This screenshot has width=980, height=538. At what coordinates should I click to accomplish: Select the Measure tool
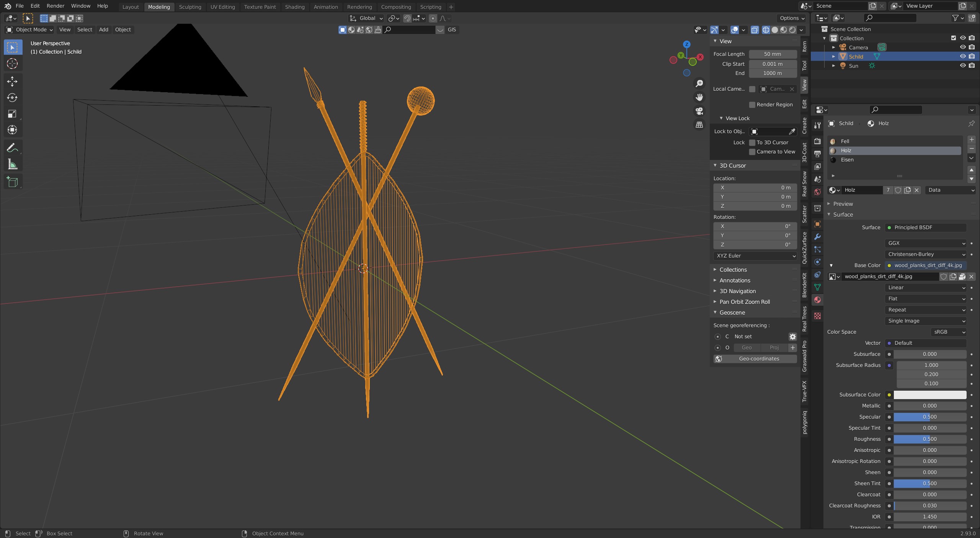[x=12, y=165]
